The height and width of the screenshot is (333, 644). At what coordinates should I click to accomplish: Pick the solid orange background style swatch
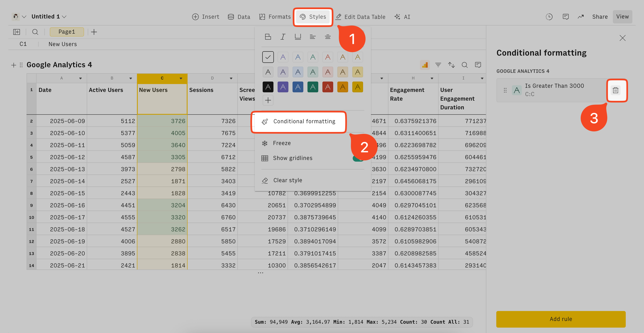pos(343,87)
